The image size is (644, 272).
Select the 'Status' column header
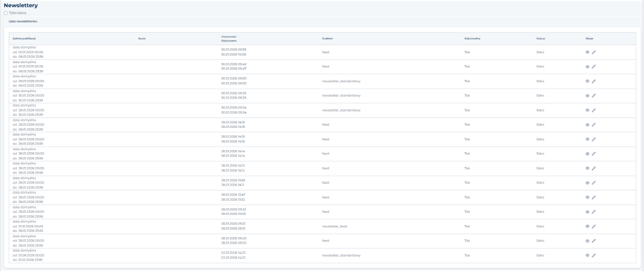(541, 39)
